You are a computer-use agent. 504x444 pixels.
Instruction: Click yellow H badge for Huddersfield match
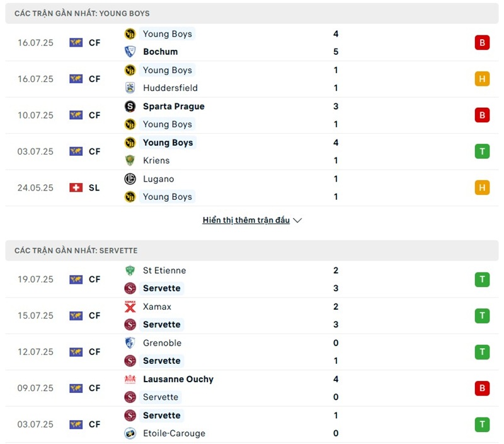tap(482, 79)
